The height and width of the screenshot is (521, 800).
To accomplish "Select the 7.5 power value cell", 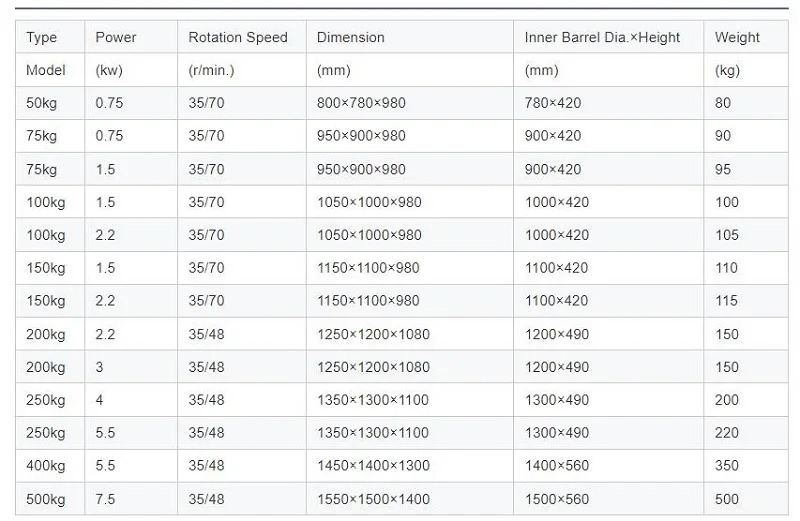I will (x=105, y=499).
